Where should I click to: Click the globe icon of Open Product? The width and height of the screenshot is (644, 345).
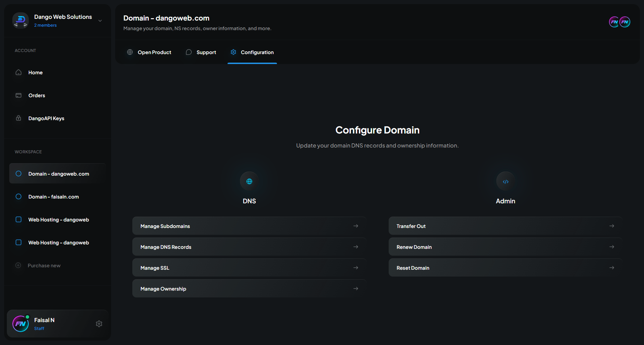pyautogui.click(x=130, y=52)
